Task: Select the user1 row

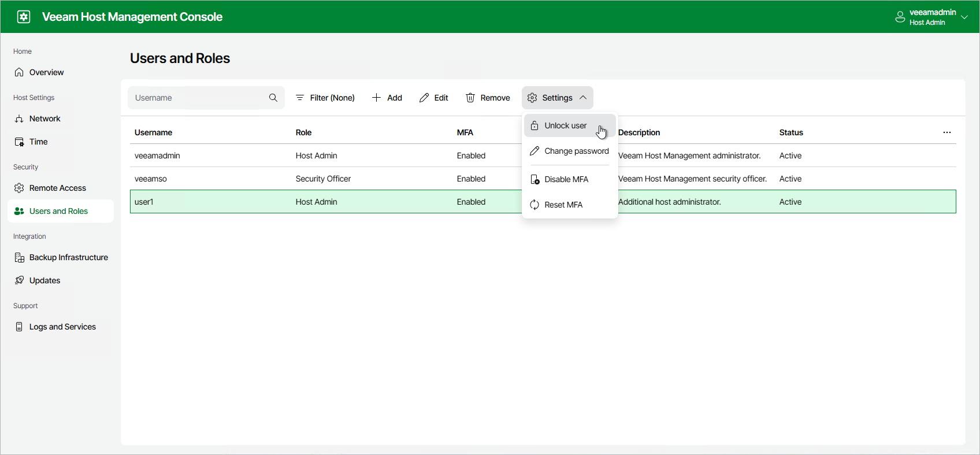Action: coord(543,202)
